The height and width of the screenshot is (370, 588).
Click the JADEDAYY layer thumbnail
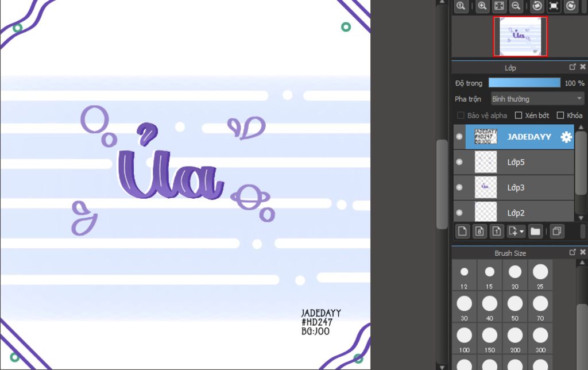click(x=486, y=137)
